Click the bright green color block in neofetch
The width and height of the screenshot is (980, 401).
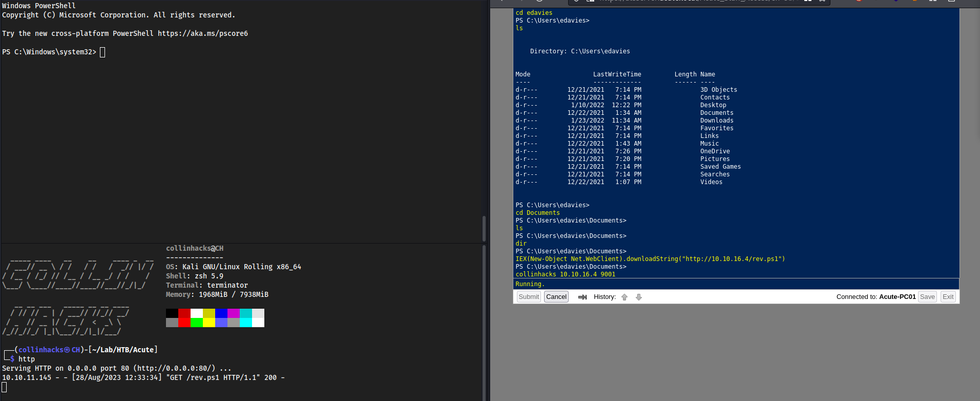coord(197,323)
